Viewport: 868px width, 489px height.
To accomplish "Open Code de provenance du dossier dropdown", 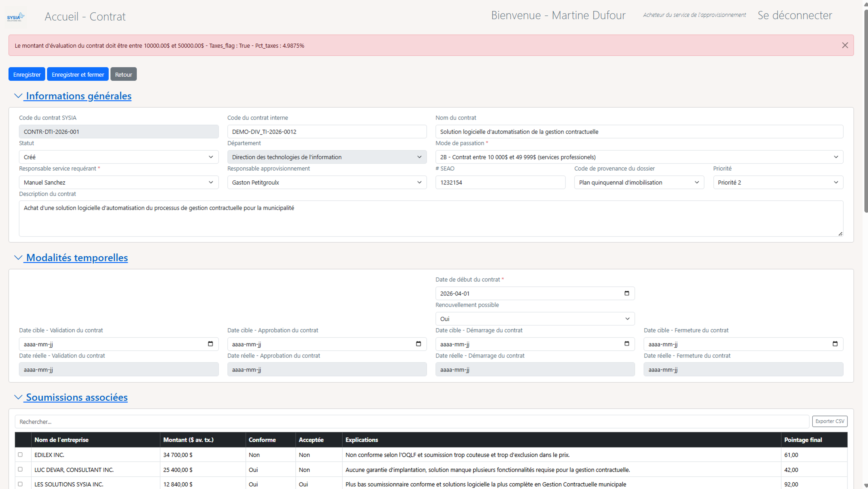I will pyautogui.click(x=639, y=182).
